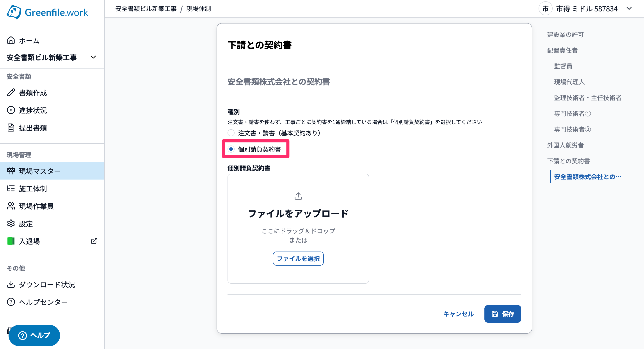Expand the 安全書類ビル新築工事 project dropdown
Viewport: 644px width, 349px height.
point(94,57)
